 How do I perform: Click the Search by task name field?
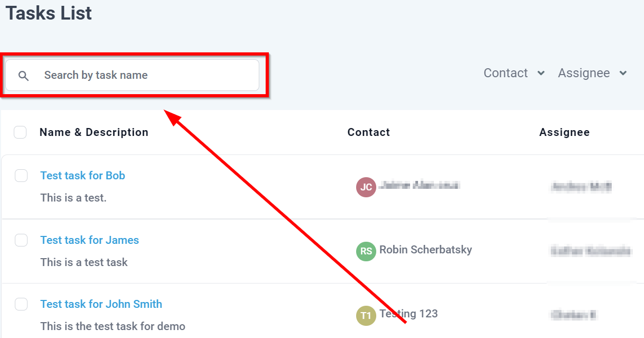point(148,75)
